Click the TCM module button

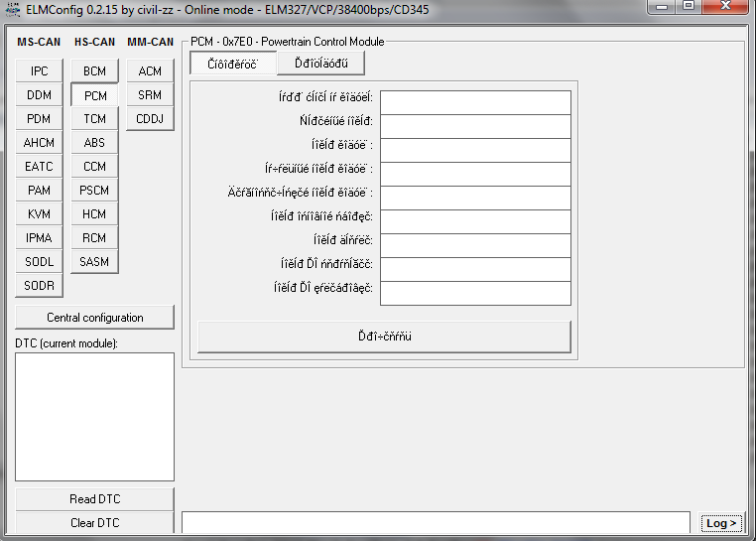tap(94, 119)
